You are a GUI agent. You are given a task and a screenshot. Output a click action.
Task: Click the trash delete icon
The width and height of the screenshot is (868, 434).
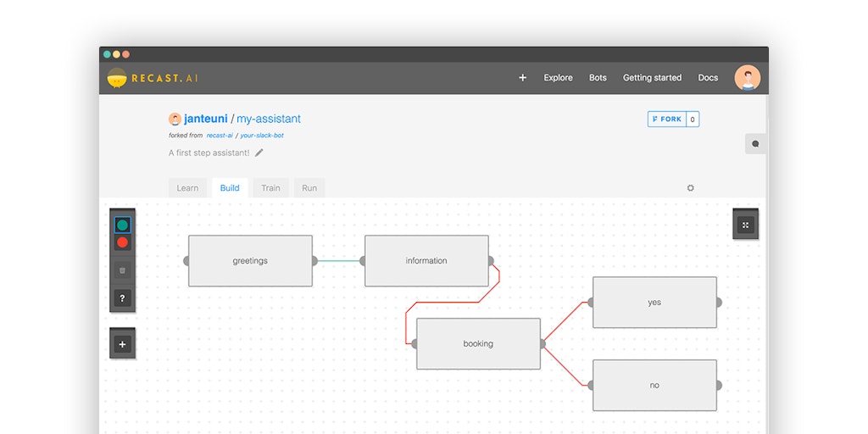(x=123, y=270)
